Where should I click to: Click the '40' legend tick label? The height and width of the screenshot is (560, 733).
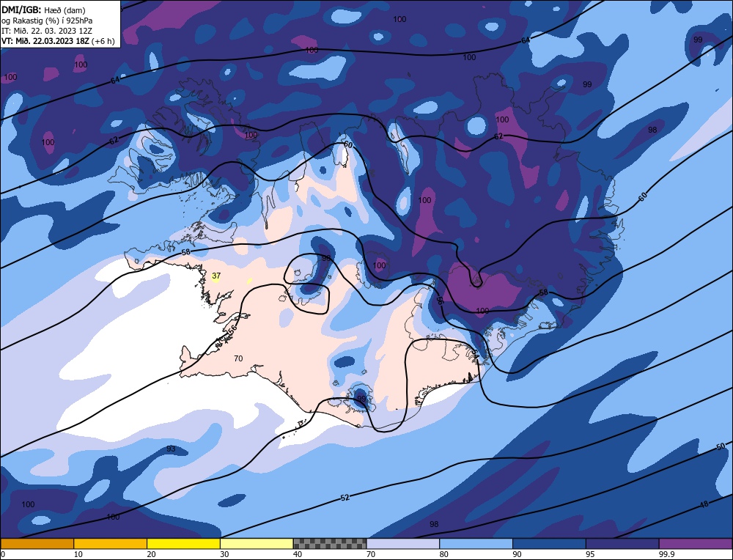(298, 554)
